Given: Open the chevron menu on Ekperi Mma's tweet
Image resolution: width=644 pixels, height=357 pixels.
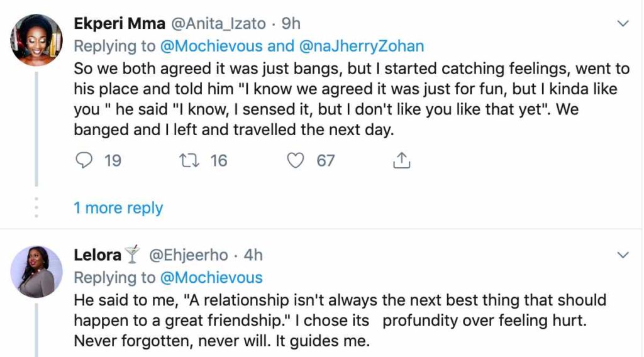Looking at the screenshot, I should tap(623, 24).
